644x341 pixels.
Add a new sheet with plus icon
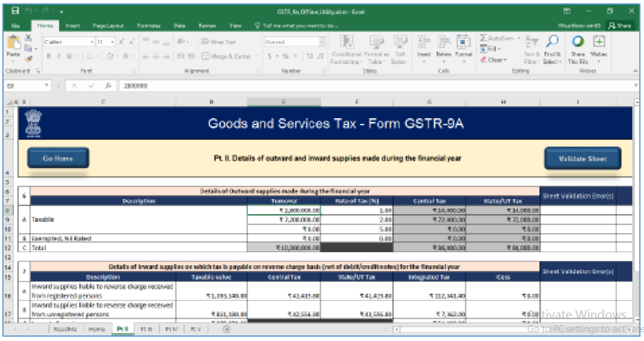coord(226,329)
